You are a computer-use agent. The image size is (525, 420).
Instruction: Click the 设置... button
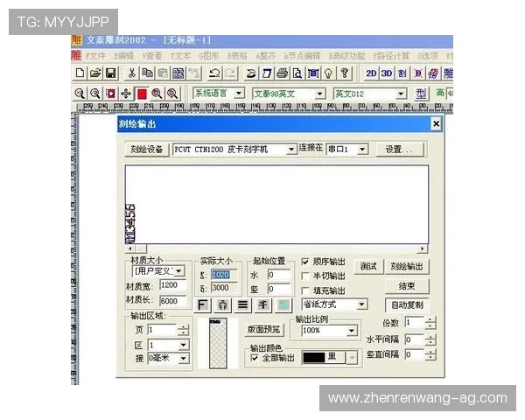coord(400,149)
